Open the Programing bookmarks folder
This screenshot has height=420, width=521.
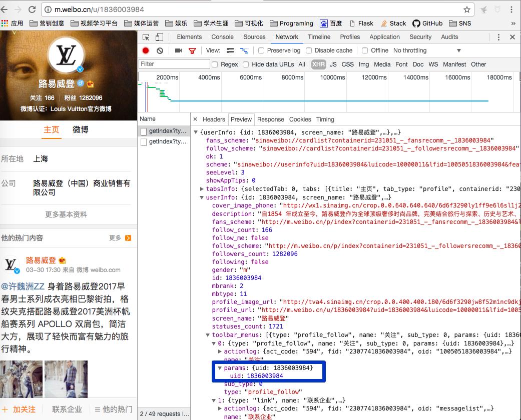point(291,23)
